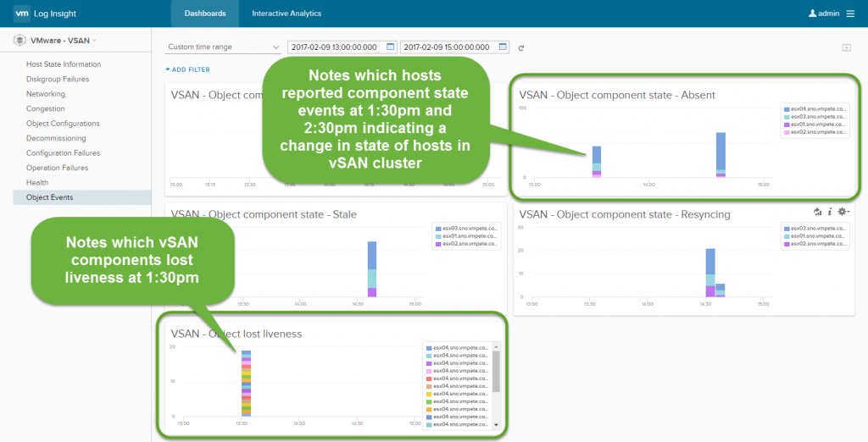
Task: Select esx02 entry in Stale legend
Action: [x=467, y=243]
